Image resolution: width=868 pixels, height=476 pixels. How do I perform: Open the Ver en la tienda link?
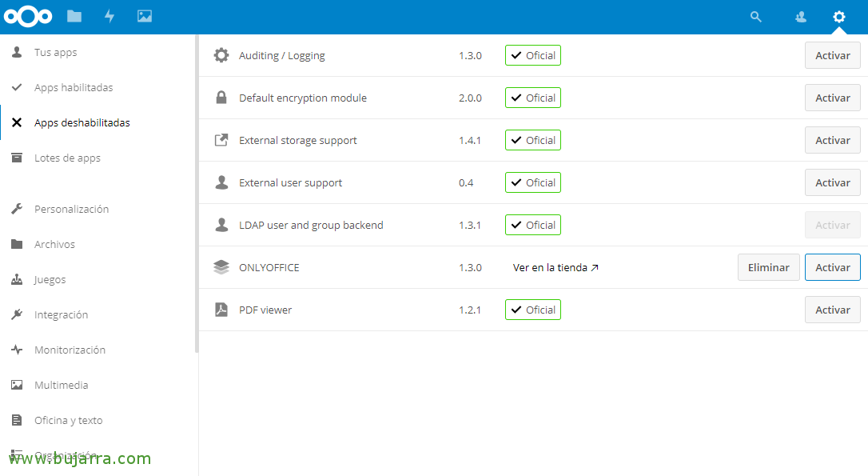coord(555,268)
